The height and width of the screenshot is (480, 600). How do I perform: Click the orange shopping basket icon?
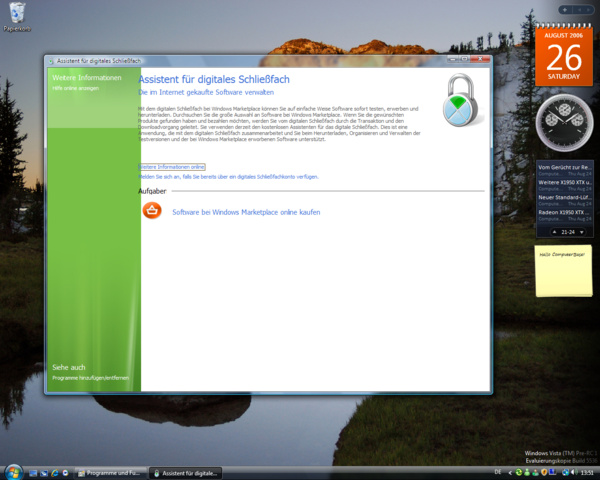pyautogui.click(x=152, y=211)
